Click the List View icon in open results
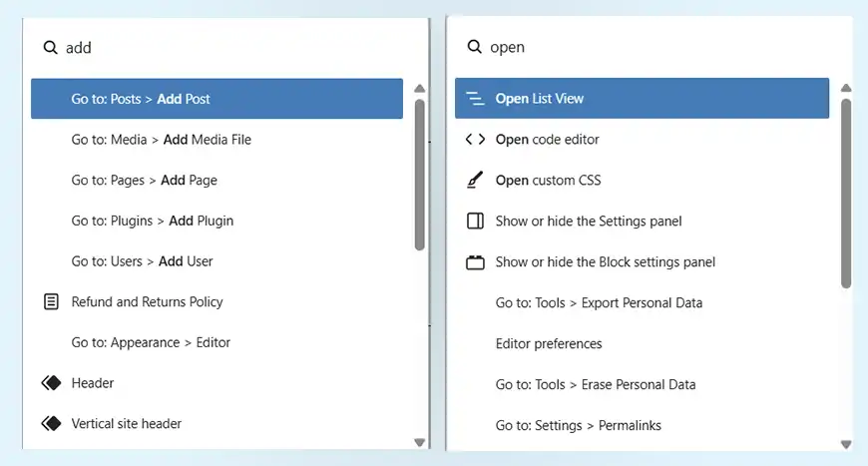Screen dimensions: 868x466 pyautogui.click(x=475, y=99)
